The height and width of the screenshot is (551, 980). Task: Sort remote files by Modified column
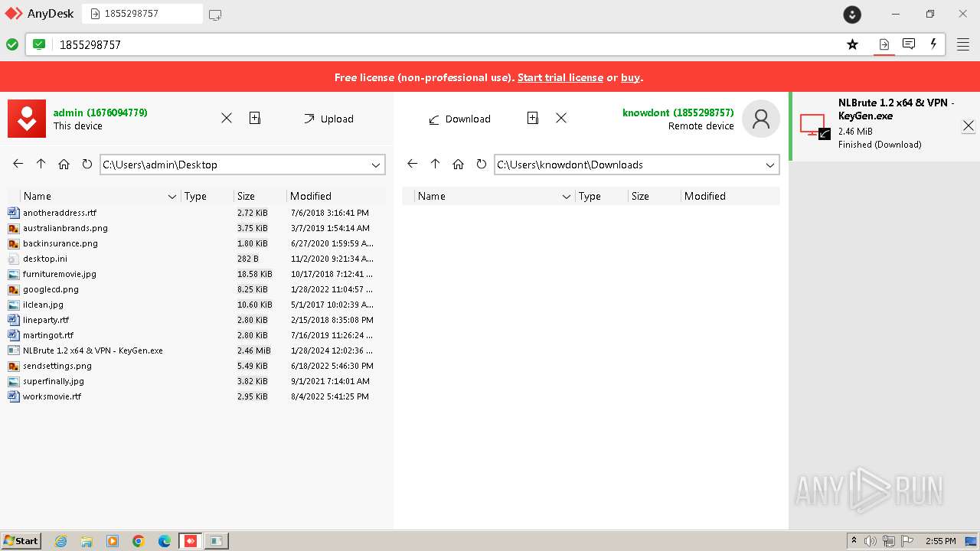730,196
